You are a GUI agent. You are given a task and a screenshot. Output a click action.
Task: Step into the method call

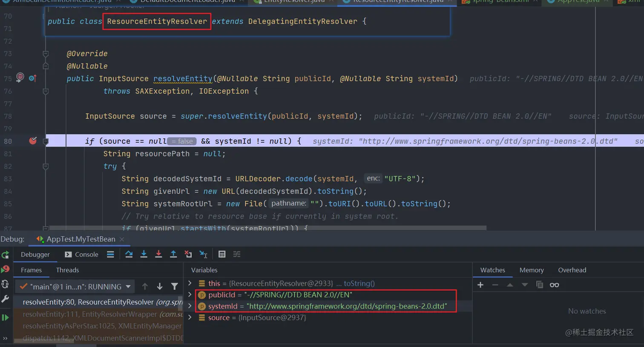[x=144, y=254]
